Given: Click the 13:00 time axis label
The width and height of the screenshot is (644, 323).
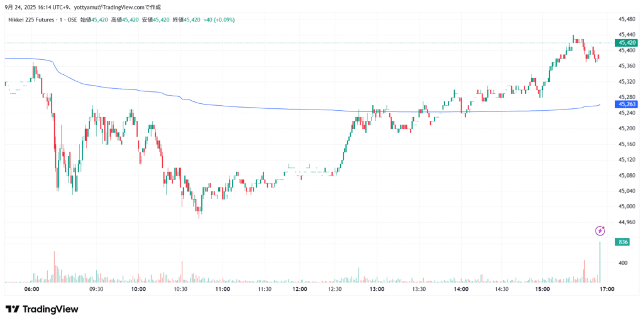Looking at the screenshot, I should pos(377,289).
